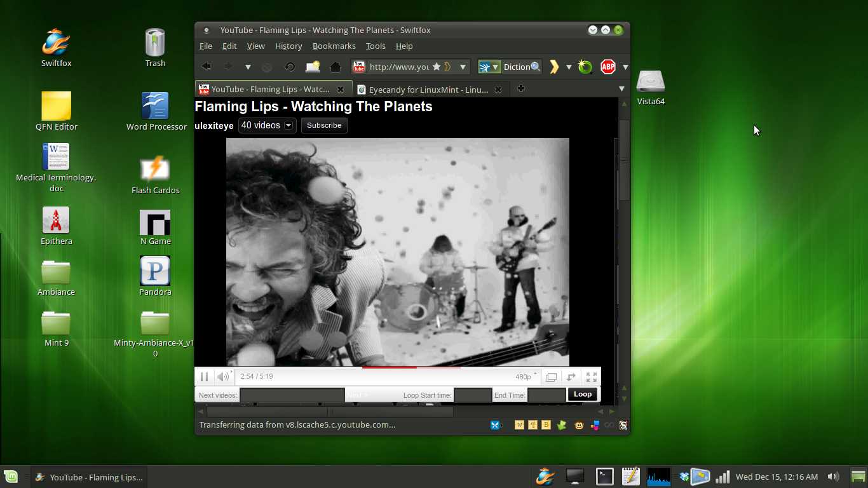Bookmark the page with the star icon
The image size is (868, 488).
coord(437,67)
